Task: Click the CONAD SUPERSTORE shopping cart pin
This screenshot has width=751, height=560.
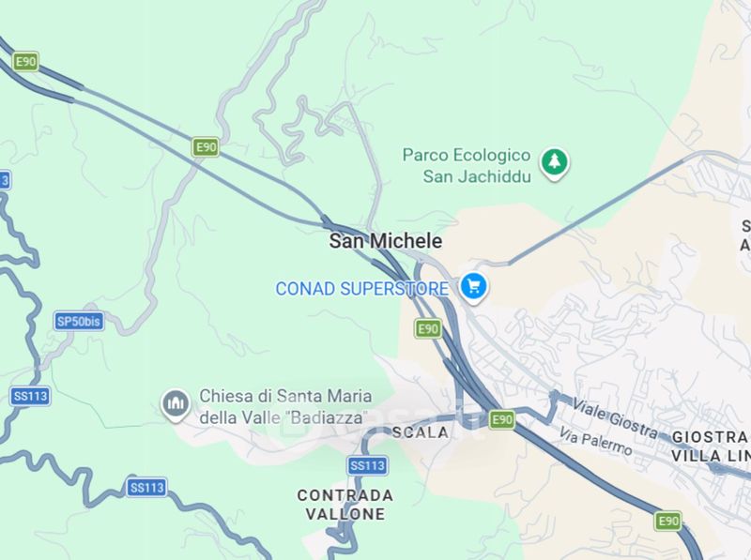Action: pyautogui.click(x=473, y=288)
